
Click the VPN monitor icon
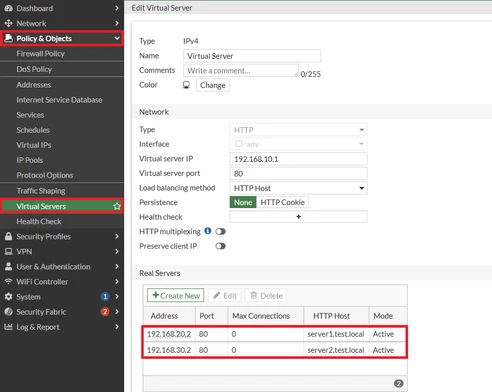(9, 251)
